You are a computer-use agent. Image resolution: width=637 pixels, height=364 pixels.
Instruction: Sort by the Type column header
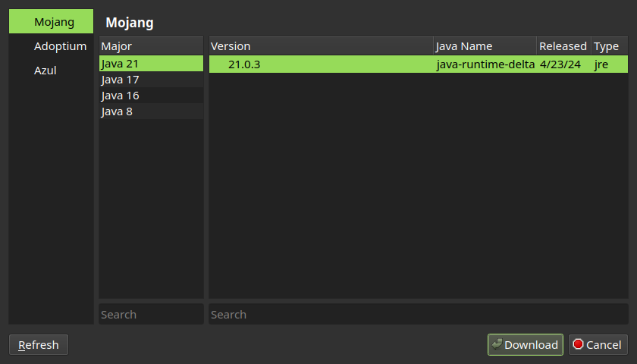[610, 46]
